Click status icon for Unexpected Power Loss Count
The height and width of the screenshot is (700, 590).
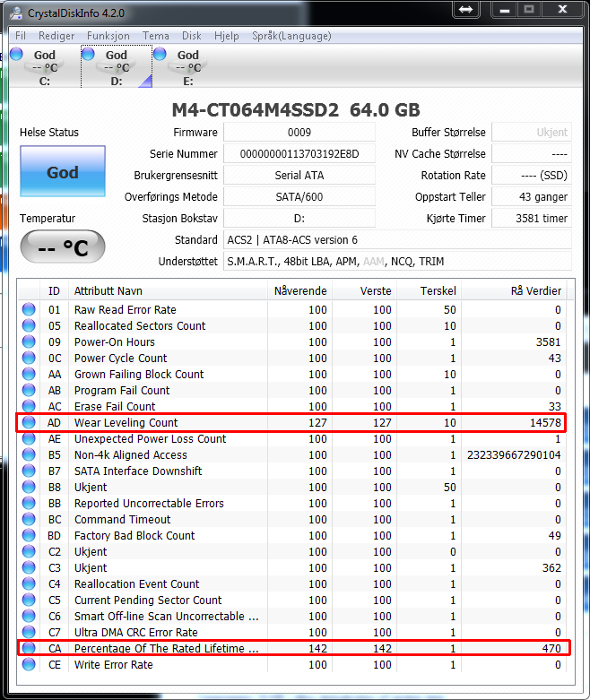tap(29, 439)
